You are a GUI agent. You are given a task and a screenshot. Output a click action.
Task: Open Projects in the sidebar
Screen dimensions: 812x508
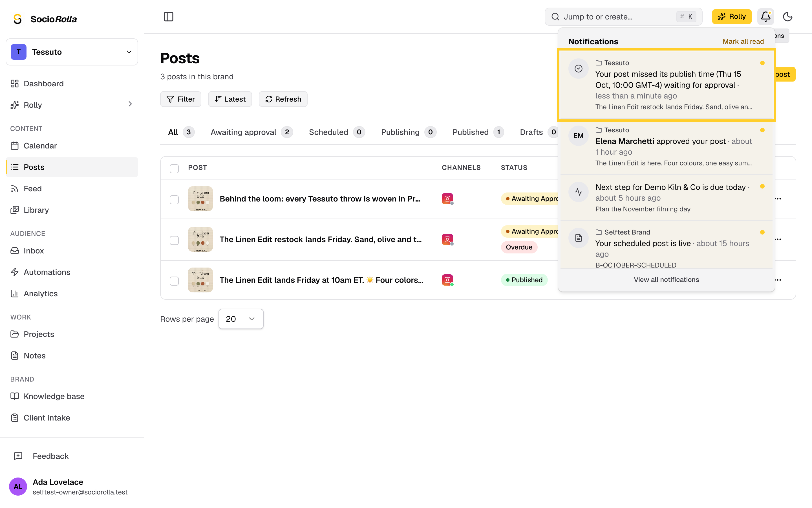72,334
